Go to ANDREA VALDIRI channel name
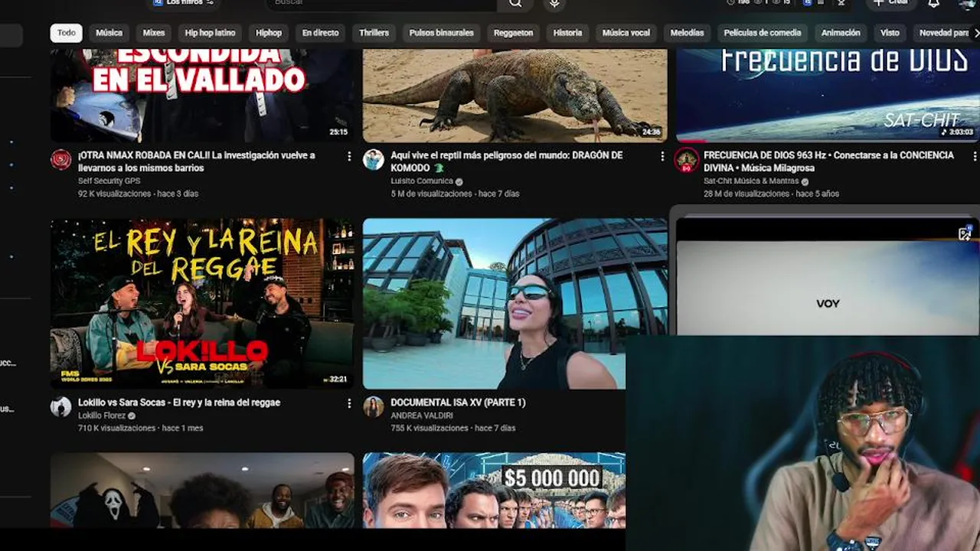Viewport: 980px width, 551px height. (x=422, y=416)
